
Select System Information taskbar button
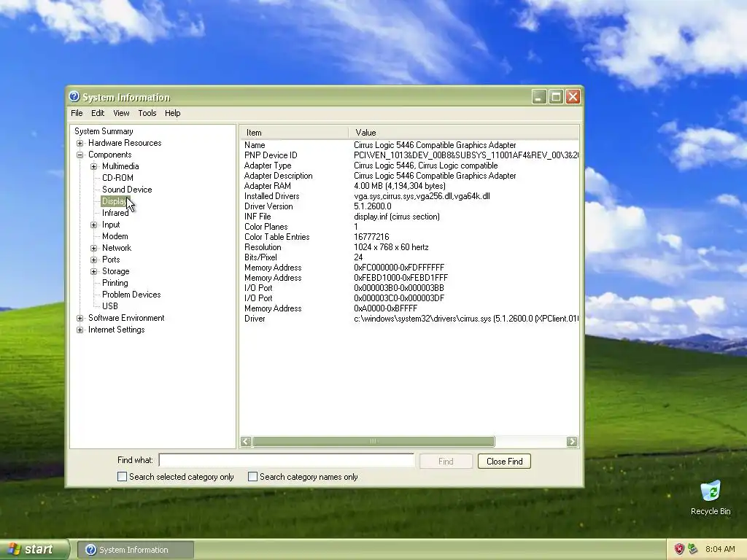[135, 550]
